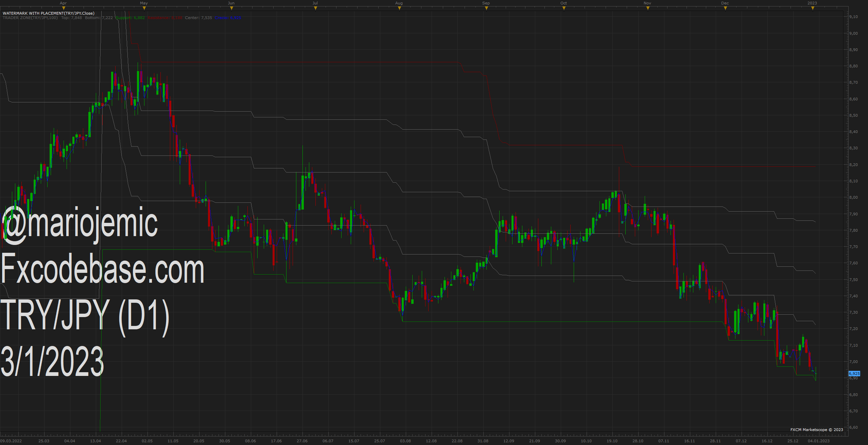Click the Aug month marker triangle
The image size is (868, 445).
click(399, 9)
